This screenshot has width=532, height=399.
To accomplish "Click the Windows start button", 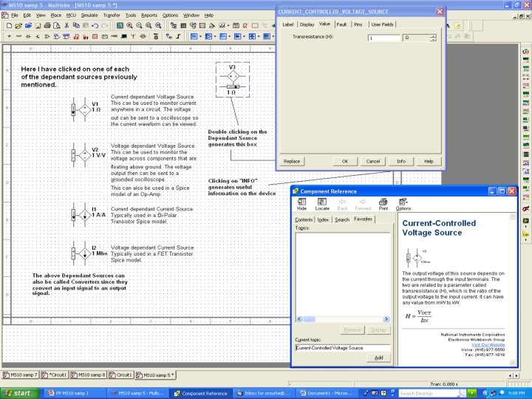I will [20, 393].
